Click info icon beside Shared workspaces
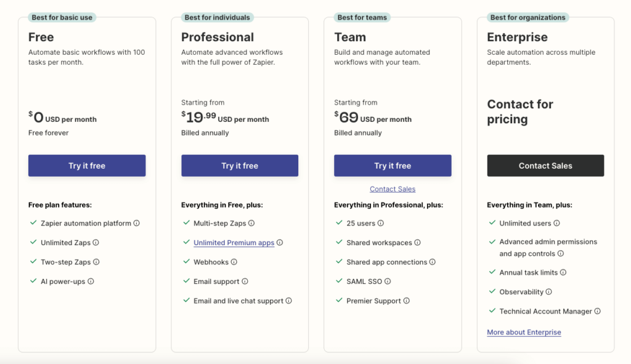The height and width of the screenshot is (364, 631). click(417, 243)
